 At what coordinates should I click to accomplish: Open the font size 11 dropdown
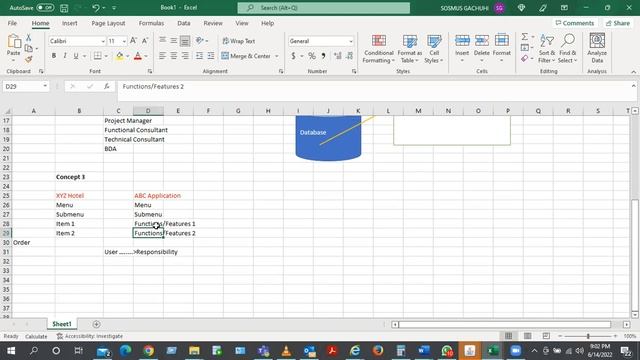coord(124,41)
